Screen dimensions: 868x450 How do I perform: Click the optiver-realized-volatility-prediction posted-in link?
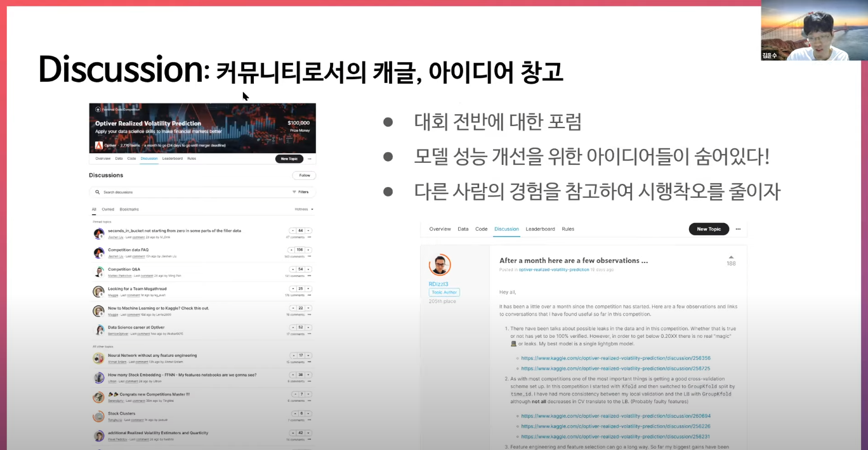[554, 269]
